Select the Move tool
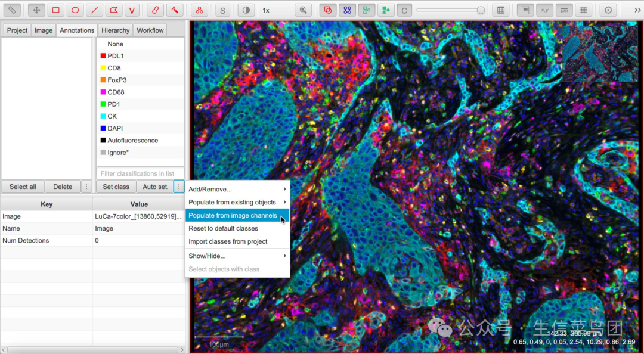The width and height of the screenshot is (644, 354). coord(36,10)
